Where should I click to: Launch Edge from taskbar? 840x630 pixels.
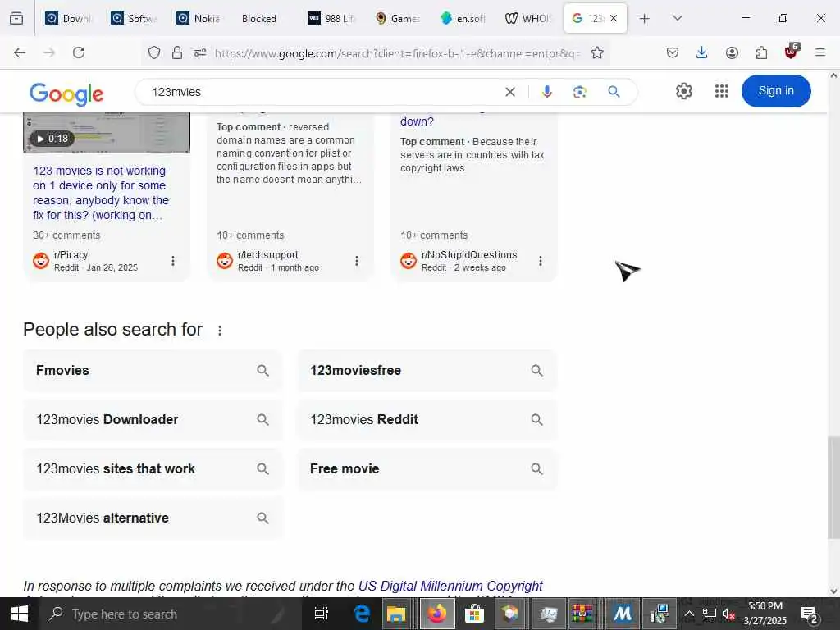[362, 614]
